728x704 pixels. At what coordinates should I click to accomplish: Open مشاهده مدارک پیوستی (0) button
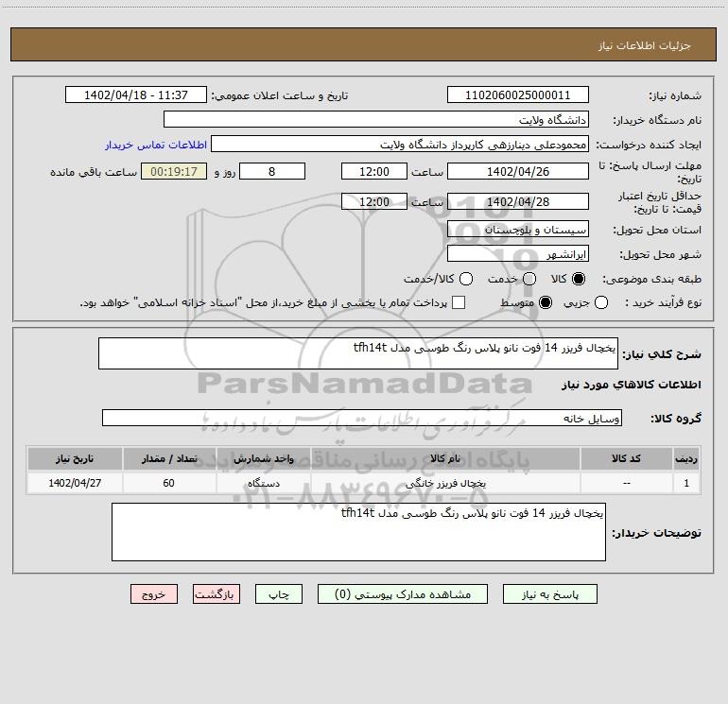click(403, 594)
